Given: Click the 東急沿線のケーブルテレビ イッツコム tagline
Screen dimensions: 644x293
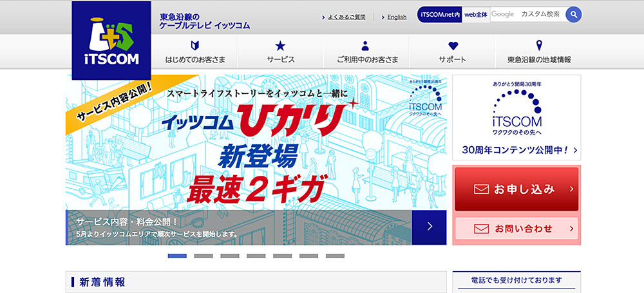Looking at the screenshot, I should [205, 21].
